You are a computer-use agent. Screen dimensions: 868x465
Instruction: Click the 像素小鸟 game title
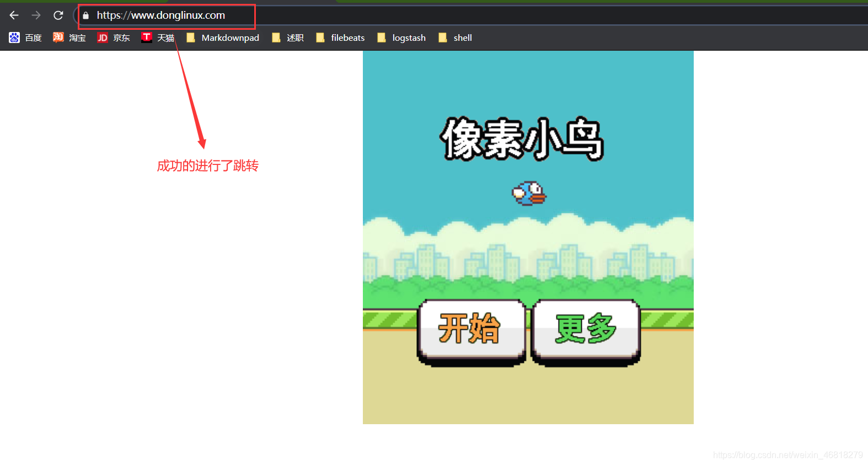pos(522,139)
